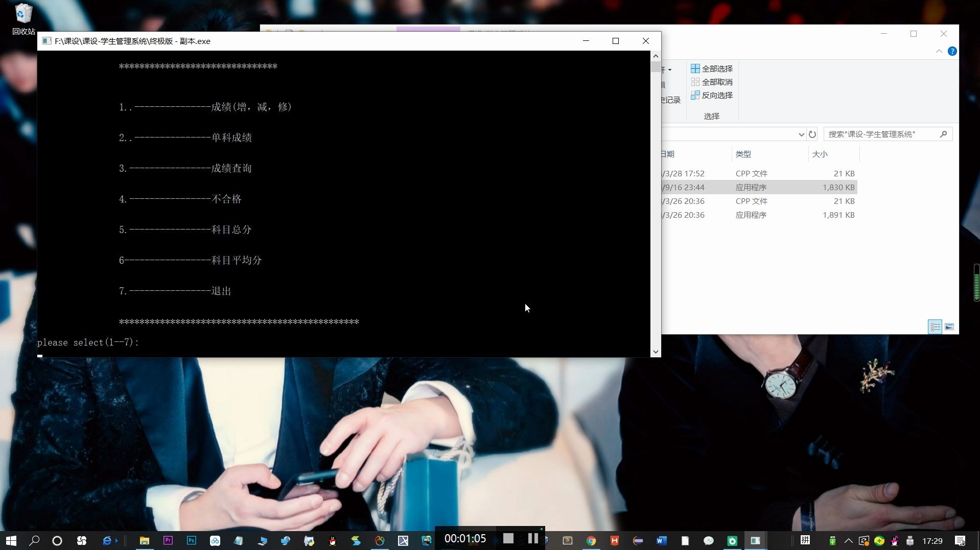Click the input method indicator in tray
Image resolution: width=980 pixels, height=550 pixels.
805,540
